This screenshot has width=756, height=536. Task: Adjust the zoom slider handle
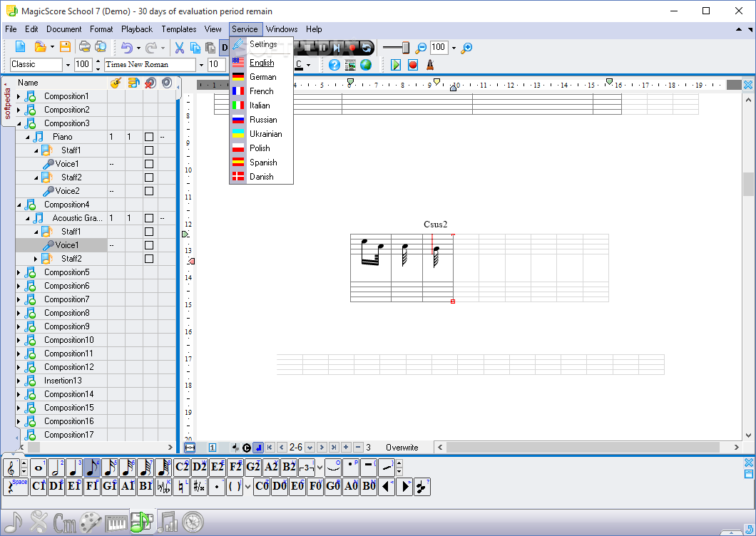click(x=406, y=47)
